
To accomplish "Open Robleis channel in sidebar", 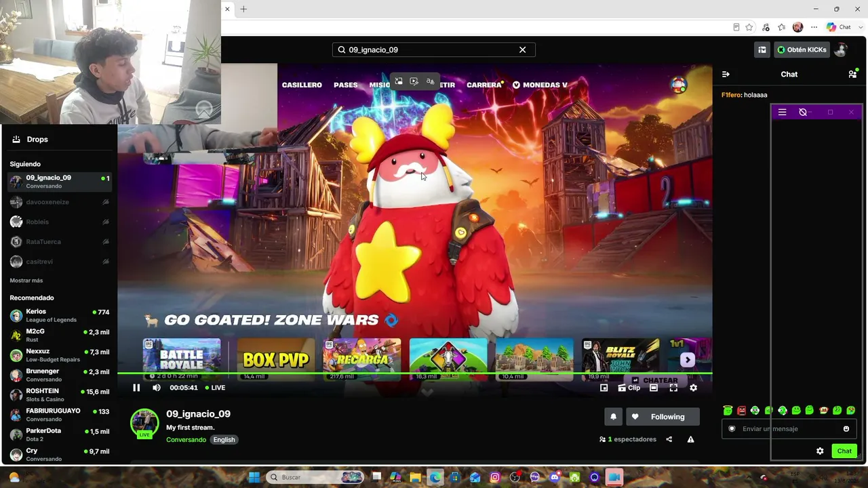I will pos(60,222).
